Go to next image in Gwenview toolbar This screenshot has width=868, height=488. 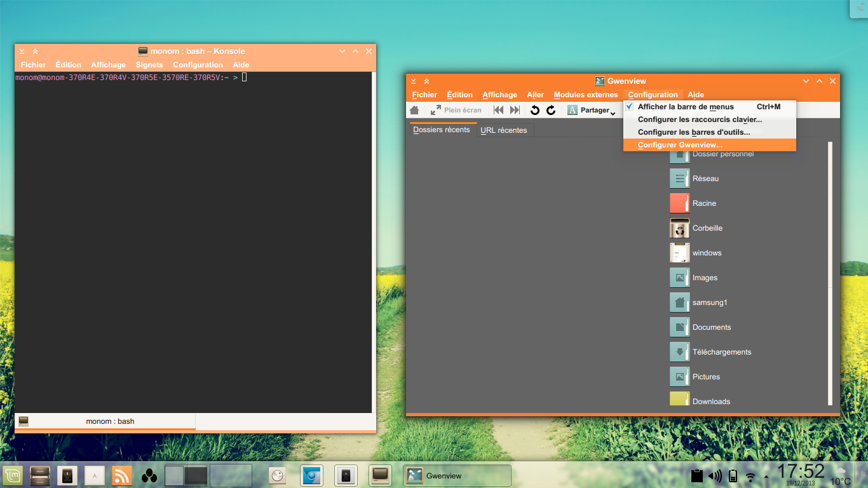click(515, 110)
